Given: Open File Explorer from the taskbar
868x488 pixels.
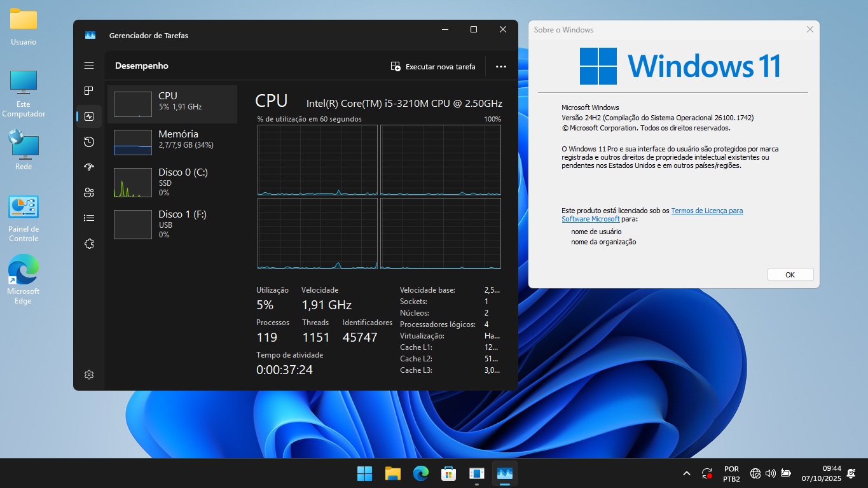Looking at the screenshot, I should pyautogui.click(x=393, y=473).
